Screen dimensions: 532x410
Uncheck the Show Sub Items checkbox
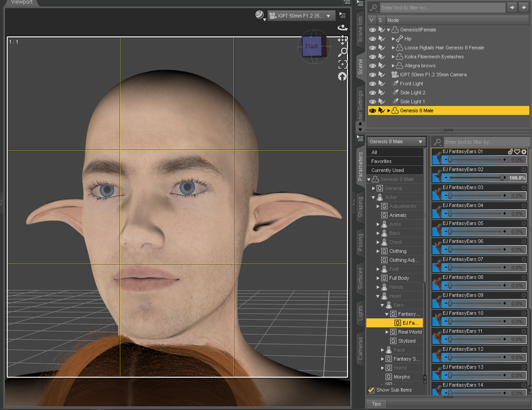[371, 390]
